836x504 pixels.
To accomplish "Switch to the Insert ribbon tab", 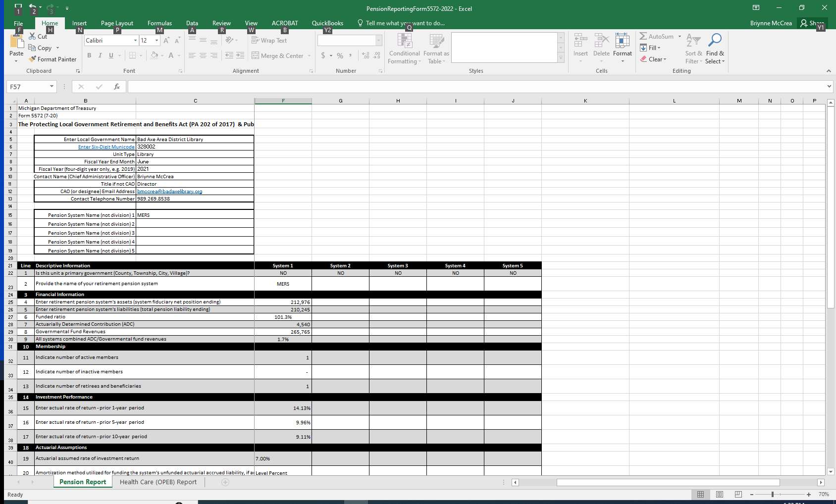I will click(x=79, y=23).
